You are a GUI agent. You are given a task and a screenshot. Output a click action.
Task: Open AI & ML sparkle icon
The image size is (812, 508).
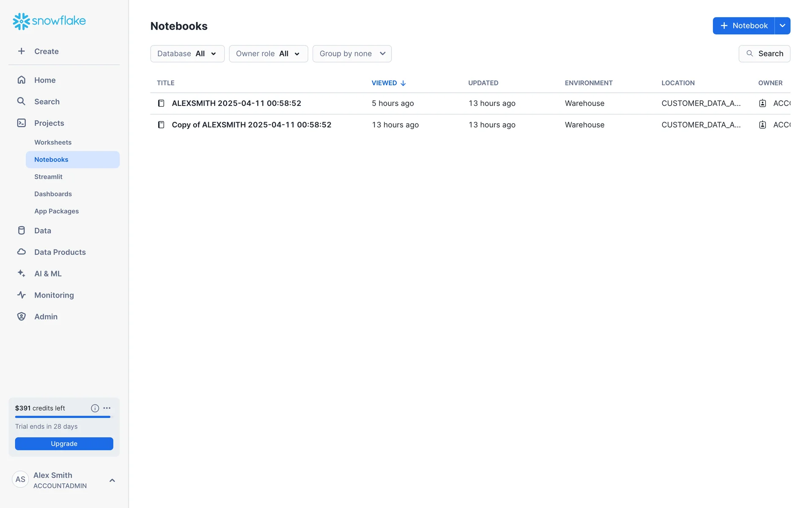point(21,273)
